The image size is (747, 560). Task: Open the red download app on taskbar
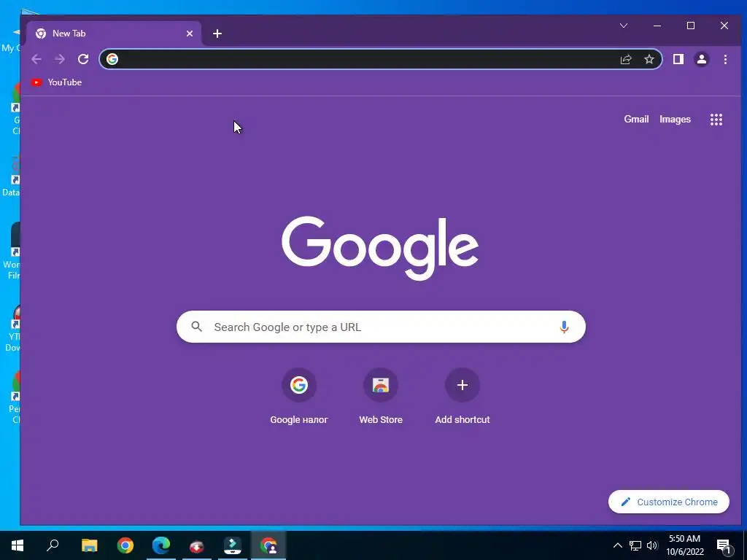pyautogui.click(x=197, y=546)
